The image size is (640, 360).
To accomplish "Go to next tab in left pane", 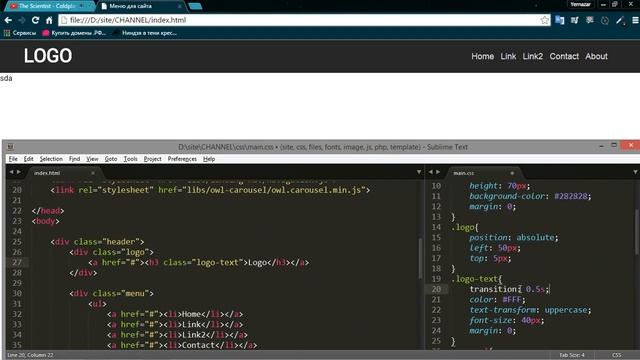I will [18, 172].
